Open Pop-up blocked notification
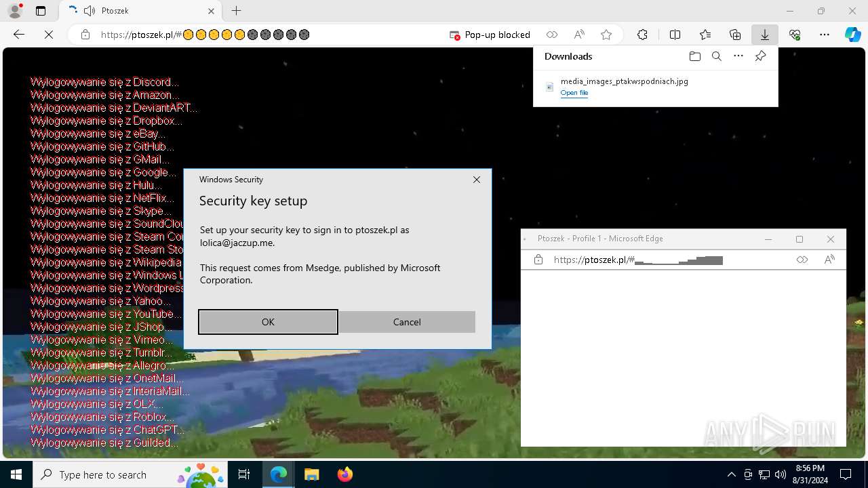Viewport: 868px width, 488px height. click(x=490, y=35)
